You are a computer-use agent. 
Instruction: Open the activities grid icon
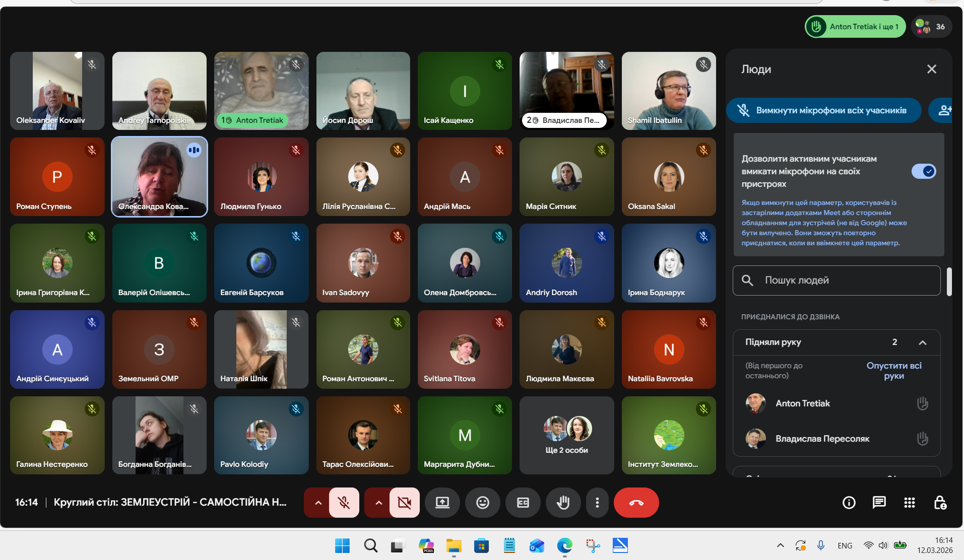point(909,503)
